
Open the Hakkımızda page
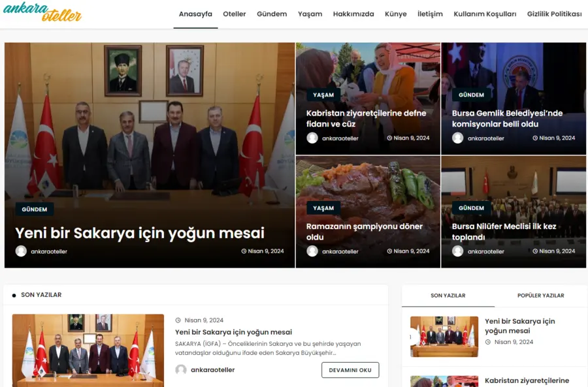[x=353, y=14]
